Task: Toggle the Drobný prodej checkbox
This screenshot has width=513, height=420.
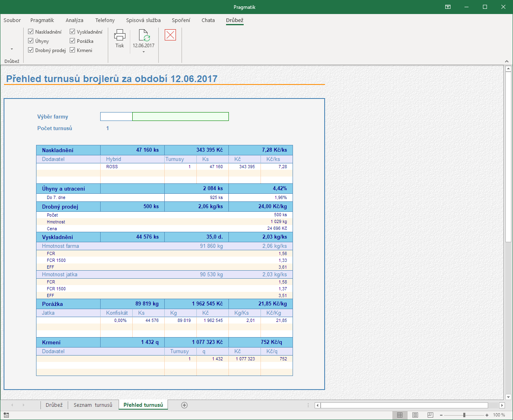Action: [31, 50]
